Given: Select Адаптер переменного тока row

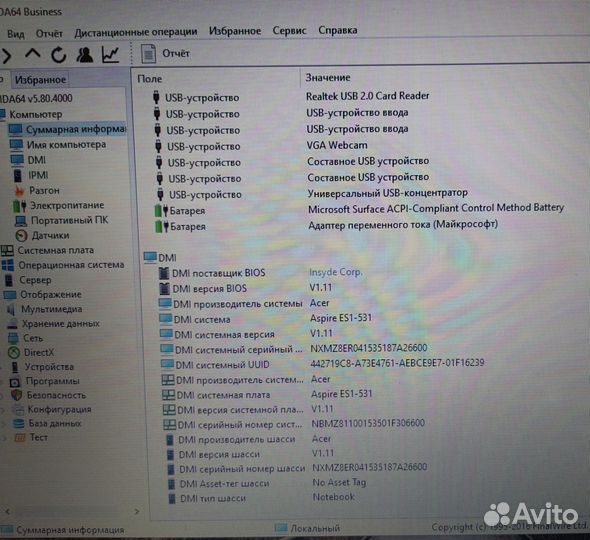Looking at the screenshot, I should pos(327,226).
